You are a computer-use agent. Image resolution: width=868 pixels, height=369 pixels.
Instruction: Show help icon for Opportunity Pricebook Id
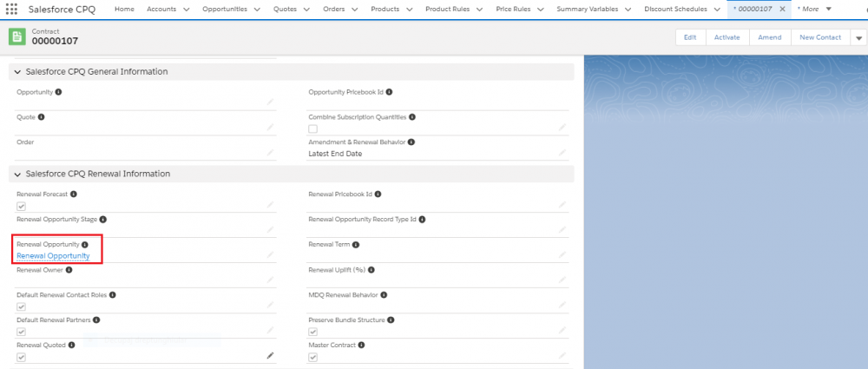point(389,92)
